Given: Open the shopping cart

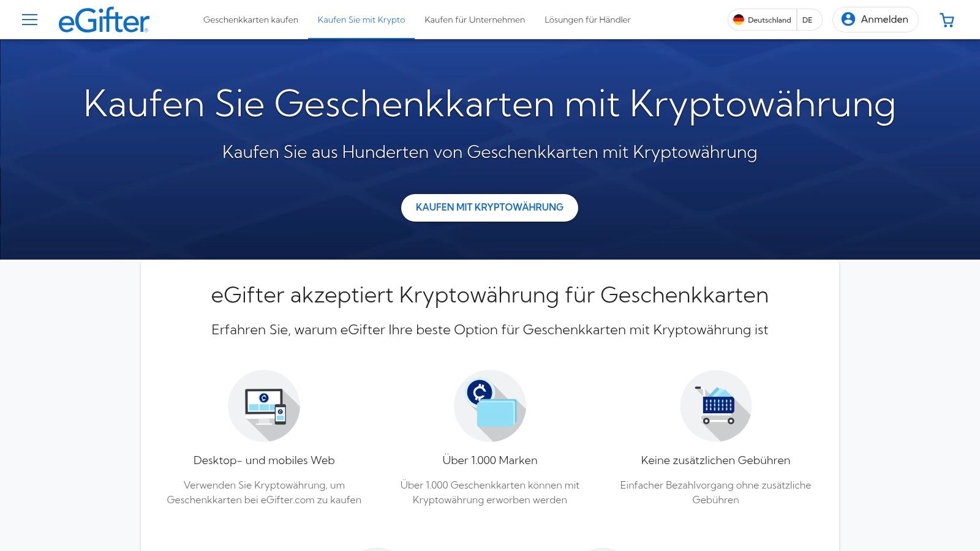Looking at the screenshot, I should [947, 20].
